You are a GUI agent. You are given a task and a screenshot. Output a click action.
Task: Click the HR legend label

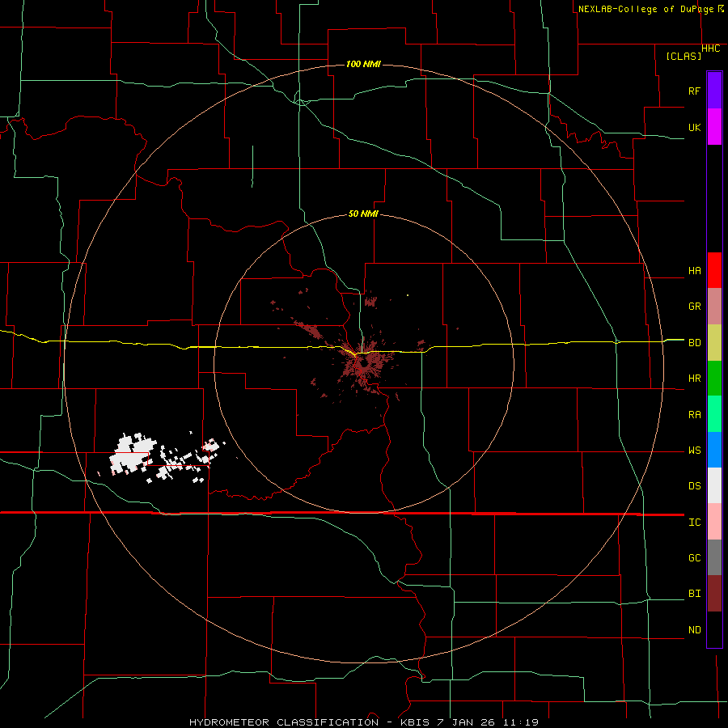coord(694,379)
